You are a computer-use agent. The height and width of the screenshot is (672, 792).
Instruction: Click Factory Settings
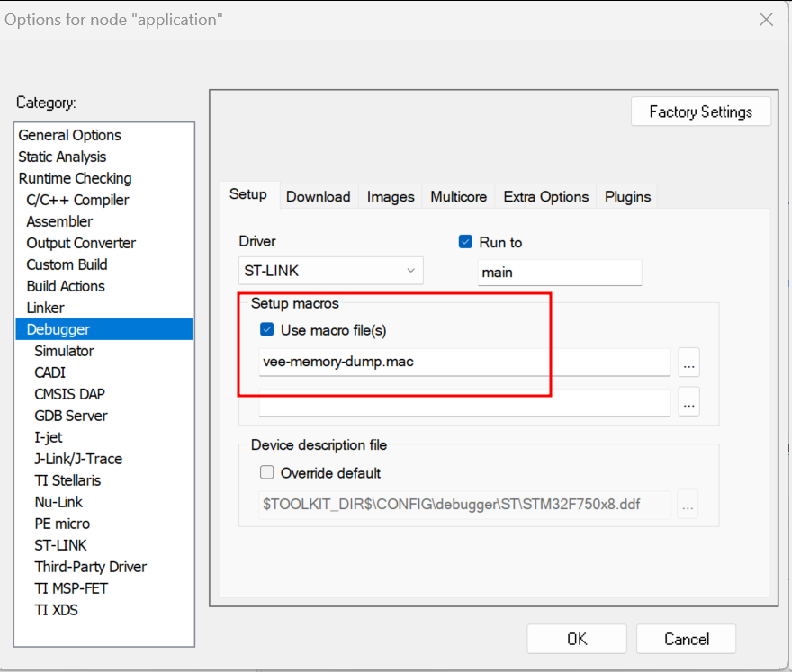click(700, 112)
